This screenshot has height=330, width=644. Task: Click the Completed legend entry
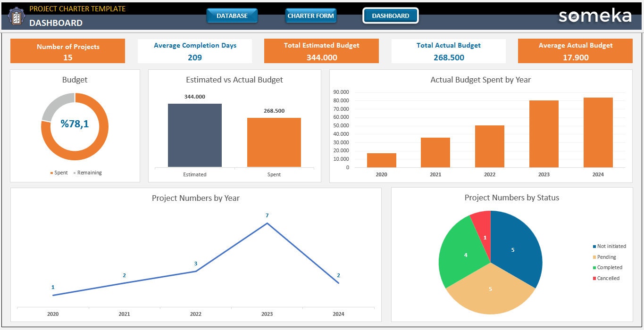click(x=607, y=268)
